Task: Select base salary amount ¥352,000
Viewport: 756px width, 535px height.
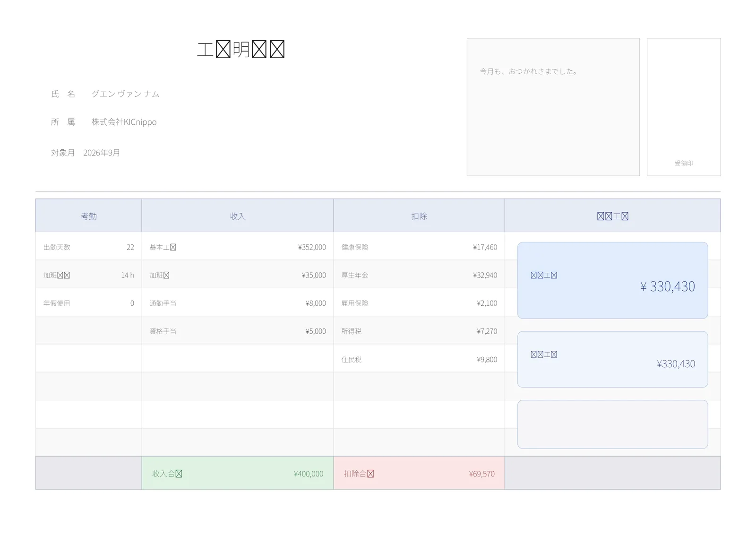Action: tap(312, 247)
